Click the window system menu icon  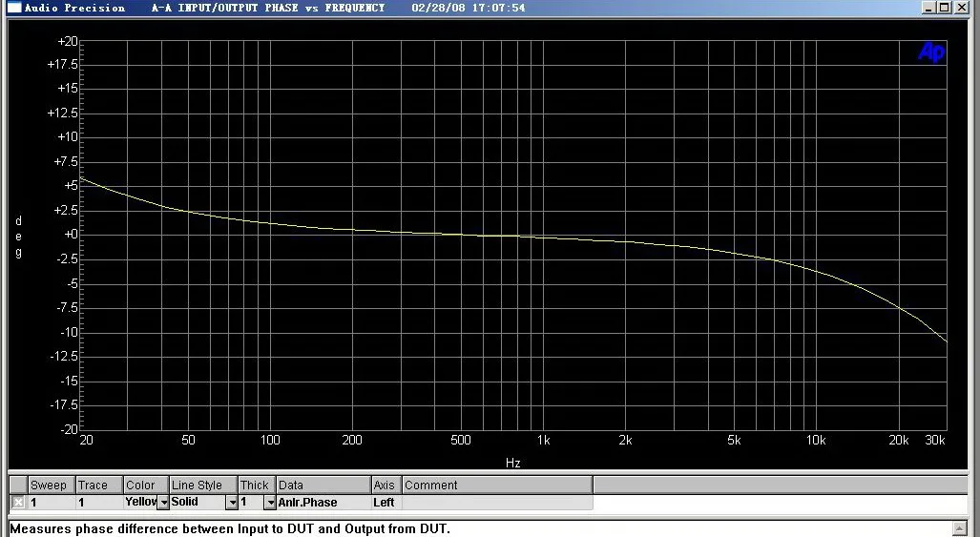(13, 8)
